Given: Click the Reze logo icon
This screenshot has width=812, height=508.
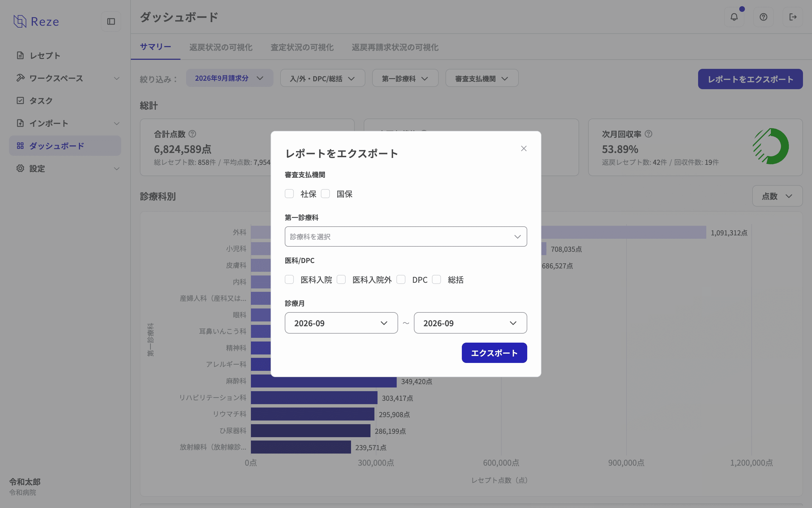Looking at the screenshot, I should pyautogui.click(x=20, y=21).
